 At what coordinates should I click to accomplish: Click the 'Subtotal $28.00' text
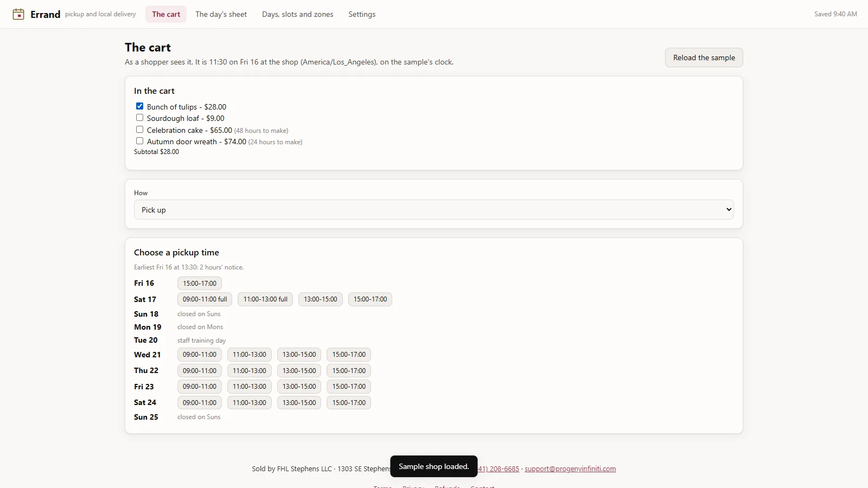click(x=156, y=152)
